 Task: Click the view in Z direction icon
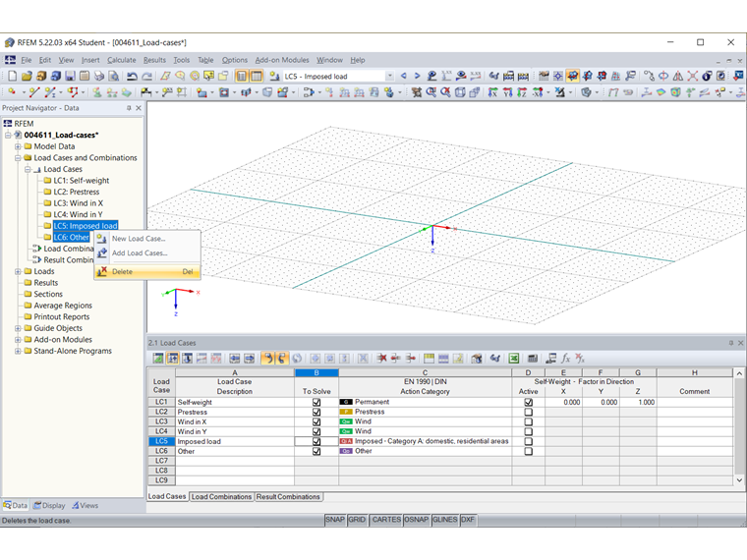click(522, 92)
